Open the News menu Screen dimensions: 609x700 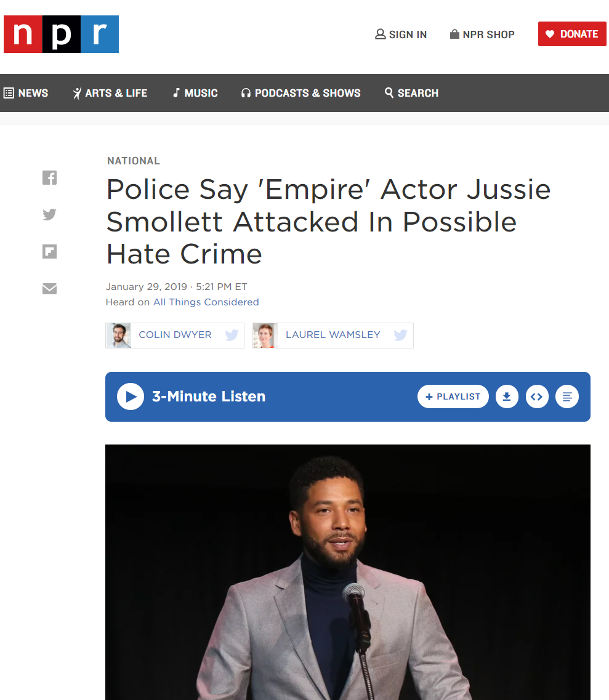(26, 93)
